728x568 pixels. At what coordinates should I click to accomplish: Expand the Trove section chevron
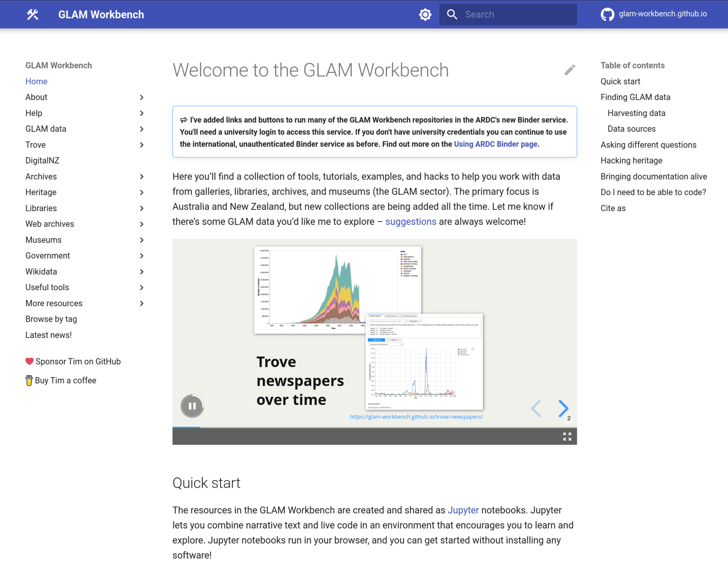pos(142,145)
